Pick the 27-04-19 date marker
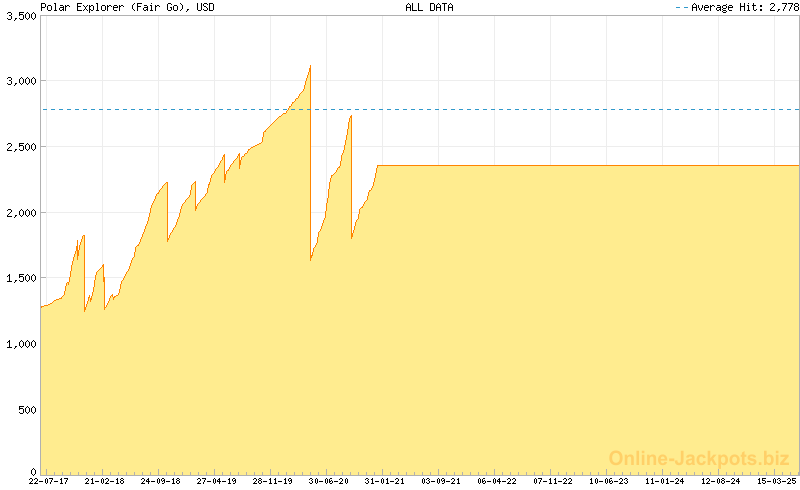Screen dimensions: 800x490 pos(216,481)
